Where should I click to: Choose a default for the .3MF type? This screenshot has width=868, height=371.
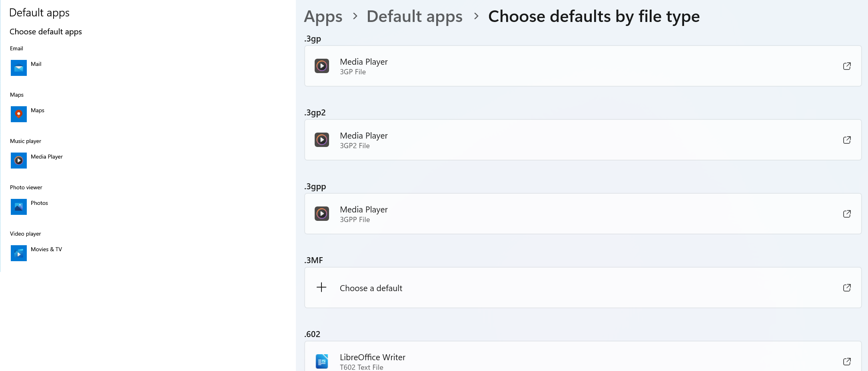coord(583,288)
